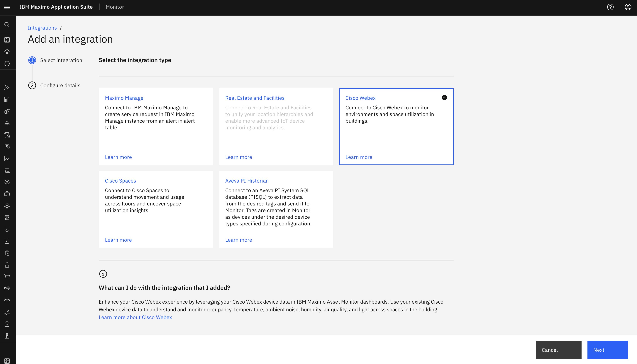
Task: Click the briefcase sidebar icon
Action: point(7,194)
